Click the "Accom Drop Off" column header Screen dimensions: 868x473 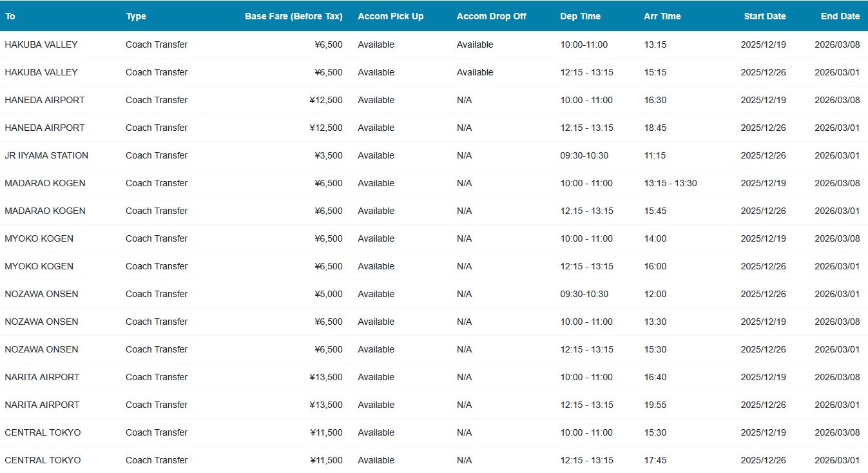tap(491, 16)
